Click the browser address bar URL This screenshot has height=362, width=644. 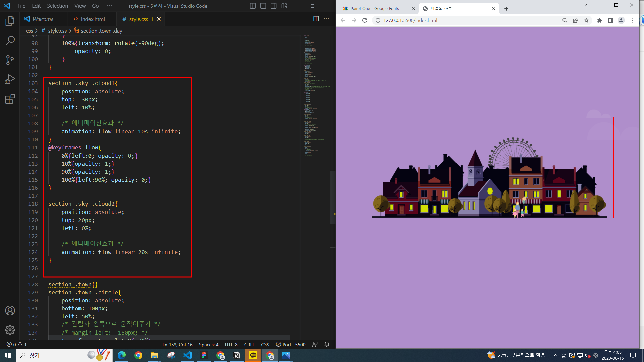[x=410, y=20]
